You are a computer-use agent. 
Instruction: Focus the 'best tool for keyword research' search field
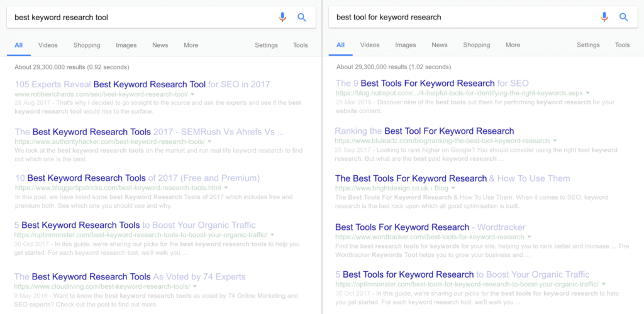459,18
